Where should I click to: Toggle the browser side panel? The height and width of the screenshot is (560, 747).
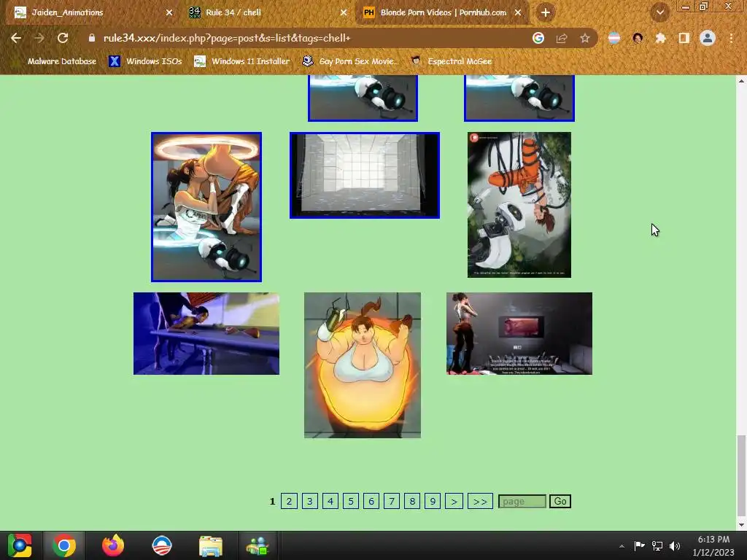[x=684, y=38]
